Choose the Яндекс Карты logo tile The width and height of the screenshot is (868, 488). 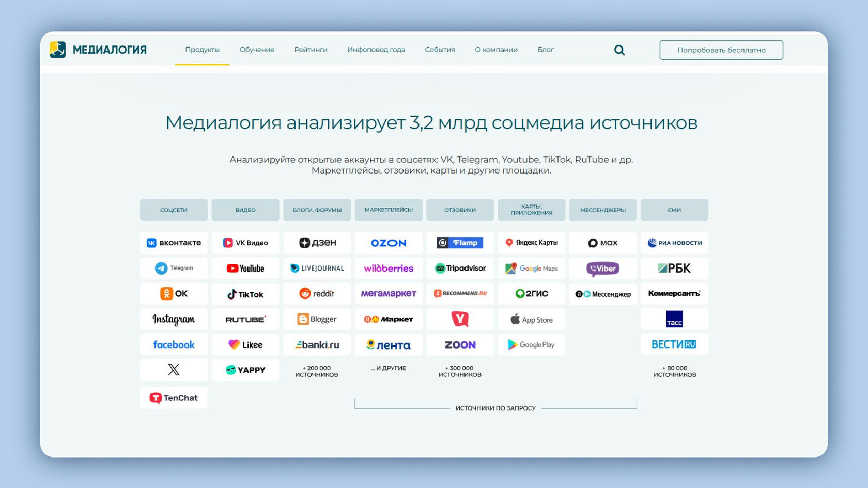coord(532,243)
